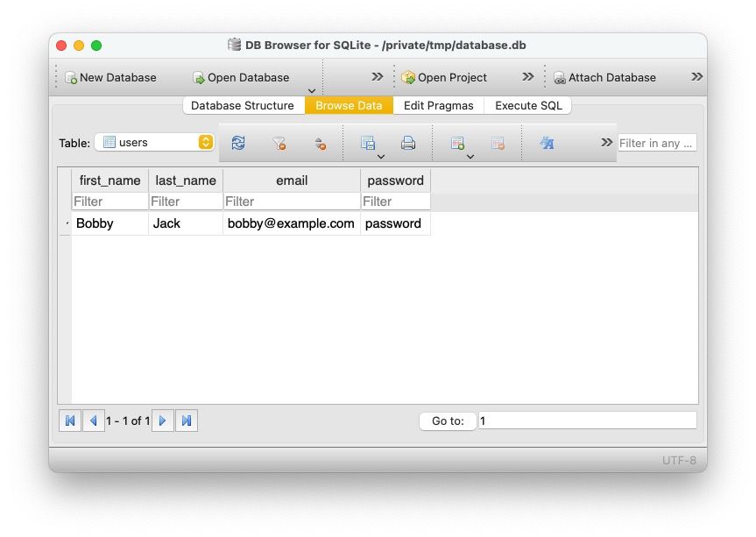This screenshot has width=756, height=537.
Task: Refresh the displayed table data
Action: click(237, 142)
